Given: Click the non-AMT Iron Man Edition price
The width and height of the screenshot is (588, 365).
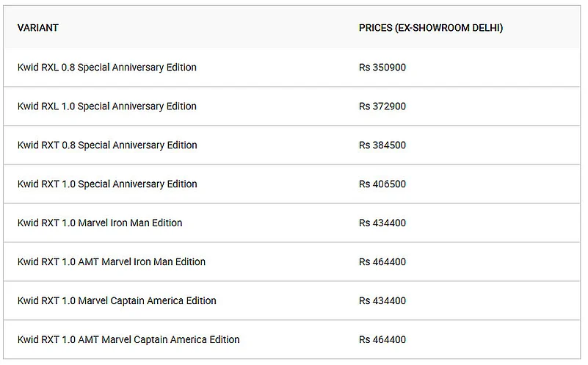Looking at the screenshot, I should 382,223.
